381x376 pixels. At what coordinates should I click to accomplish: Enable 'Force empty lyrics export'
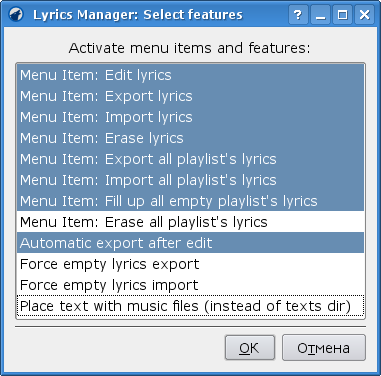click(190, 264)
